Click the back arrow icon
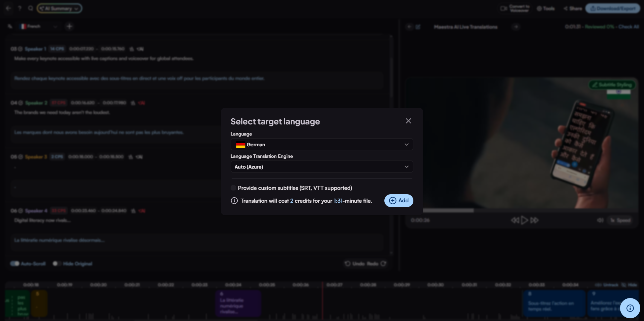Image resolution: width=644 pixels, height=321 pixels. pos(8,8)
